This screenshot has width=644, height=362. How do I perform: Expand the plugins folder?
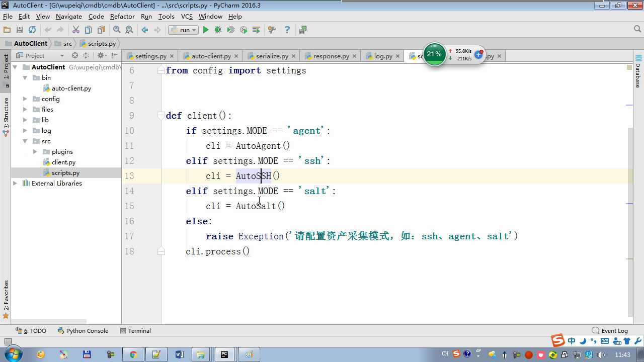pyautogui.click(x=35, y=151)
